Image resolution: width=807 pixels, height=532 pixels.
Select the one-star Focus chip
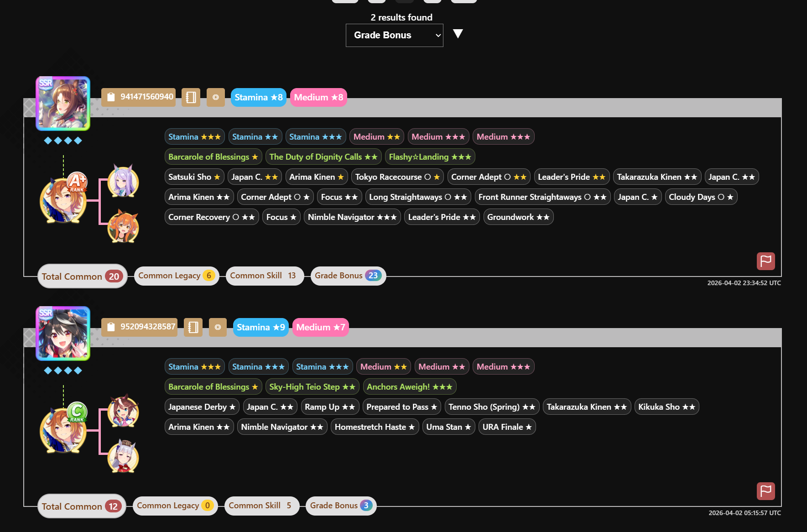click(x=281, y=217)
